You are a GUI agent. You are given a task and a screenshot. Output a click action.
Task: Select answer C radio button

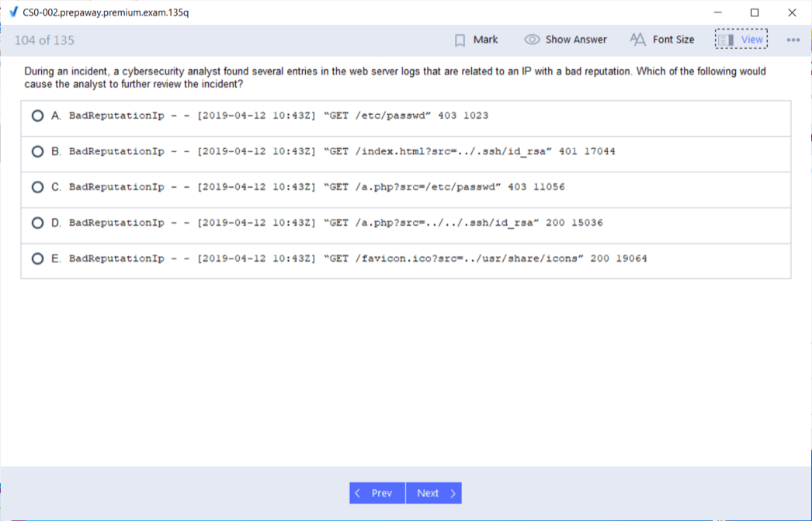pos(37,187)
